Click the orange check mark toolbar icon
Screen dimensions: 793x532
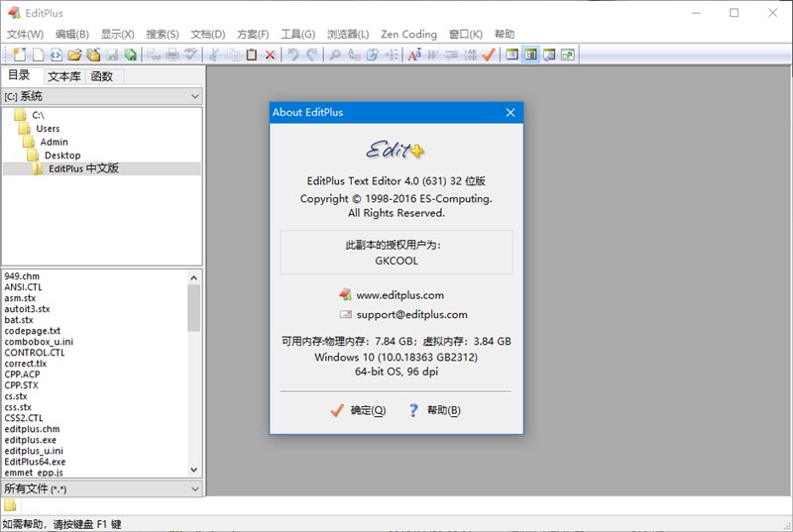pos(489,54)
